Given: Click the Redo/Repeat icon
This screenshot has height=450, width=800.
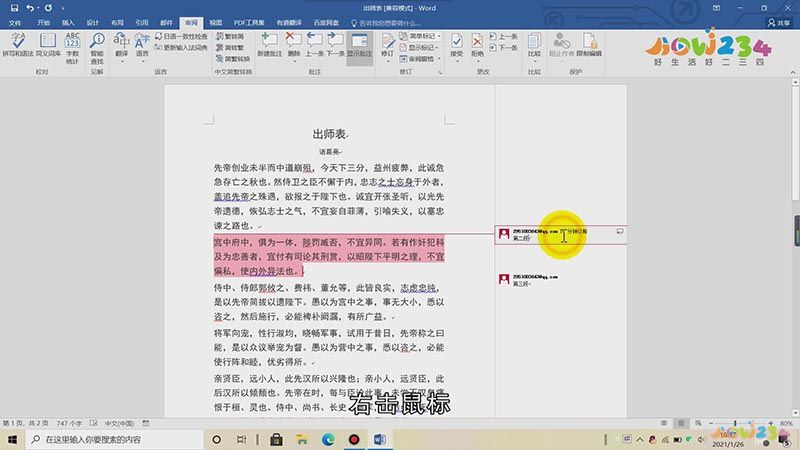Looking at the screenshot, I should pos(48,8).
